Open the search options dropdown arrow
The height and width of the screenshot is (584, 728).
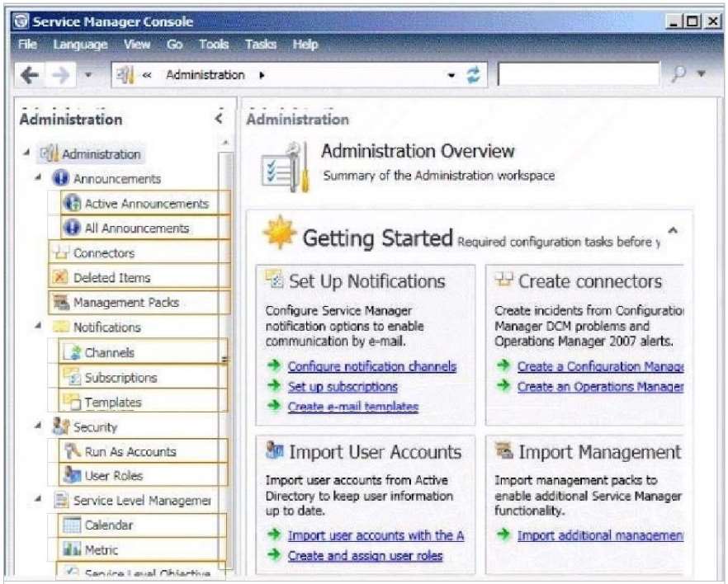[x=702, y=73]
